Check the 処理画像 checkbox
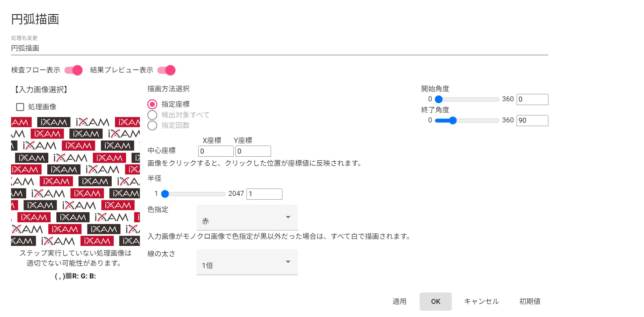The height and width of the screenshot is (317, 644). click(x=20, y=107)
